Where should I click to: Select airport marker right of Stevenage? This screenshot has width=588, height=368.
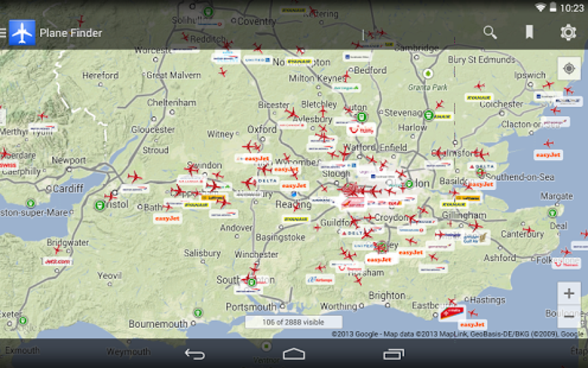click(429, 115)
